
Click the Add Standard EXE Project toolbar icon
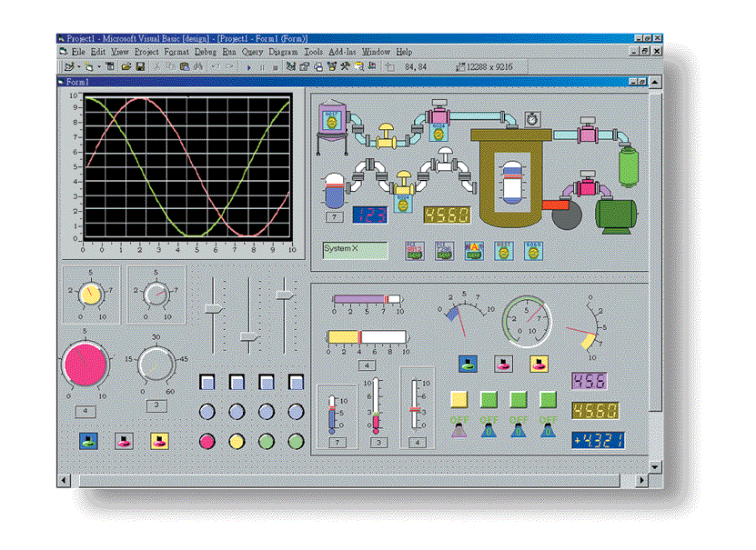(x=69, y=67)
